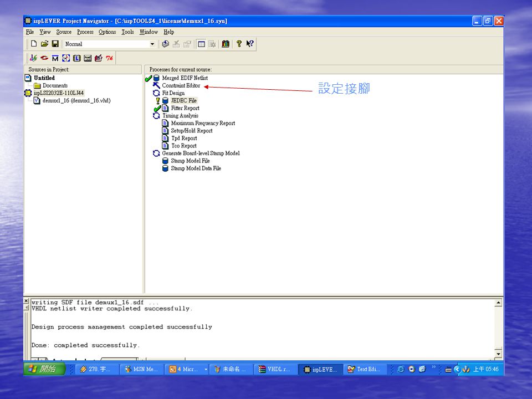Open the Window menu
Screen dimensions: 532x399
click(x=149, y=32)
